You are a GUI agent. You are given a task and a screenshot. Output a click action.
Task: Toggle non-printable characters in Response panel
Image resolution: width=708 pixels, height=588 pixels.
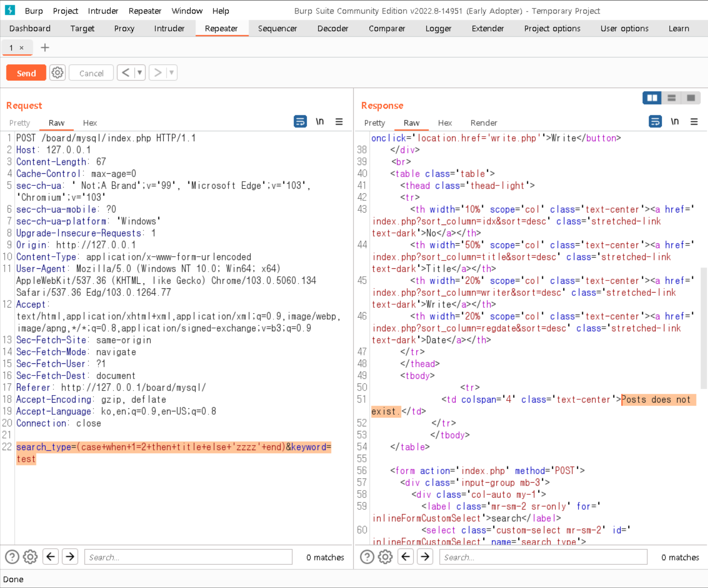click(675, 122)
